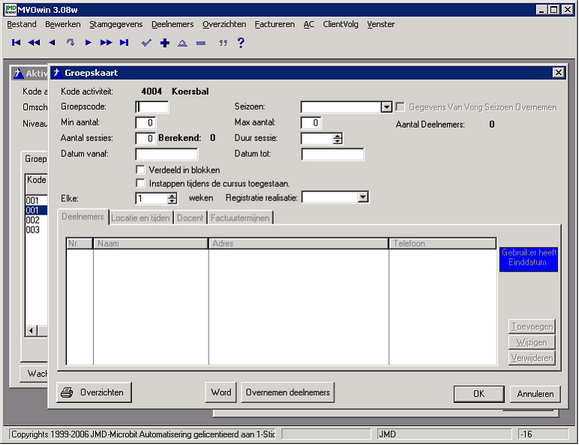Jump back several records double-arrow icon

click(x=34, y=43)
